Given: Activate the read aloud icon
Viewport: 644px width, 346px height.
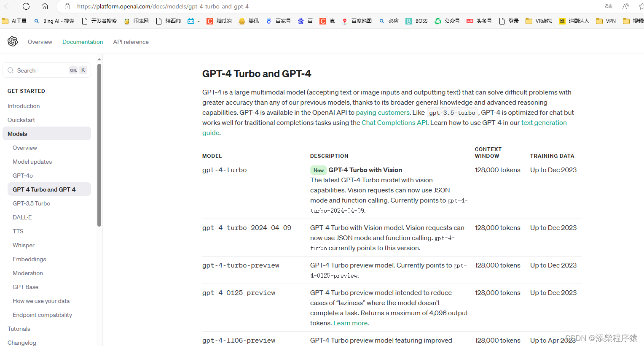Looking at the screenshot, I should pyautogui.click(x=625, y=6).
